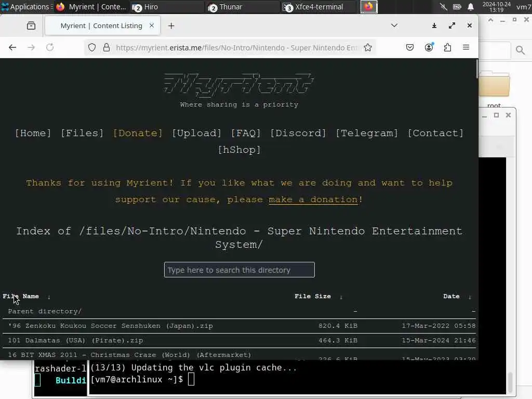The width and height of the screenshot is (532, 399).
Task: Go back to previous page
Action: [12, 47]
